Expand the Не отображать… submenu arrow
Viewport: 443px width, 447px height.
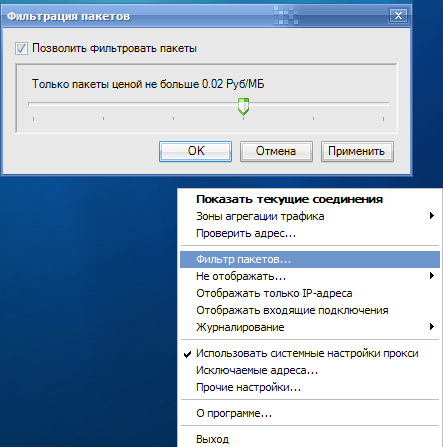432,276
